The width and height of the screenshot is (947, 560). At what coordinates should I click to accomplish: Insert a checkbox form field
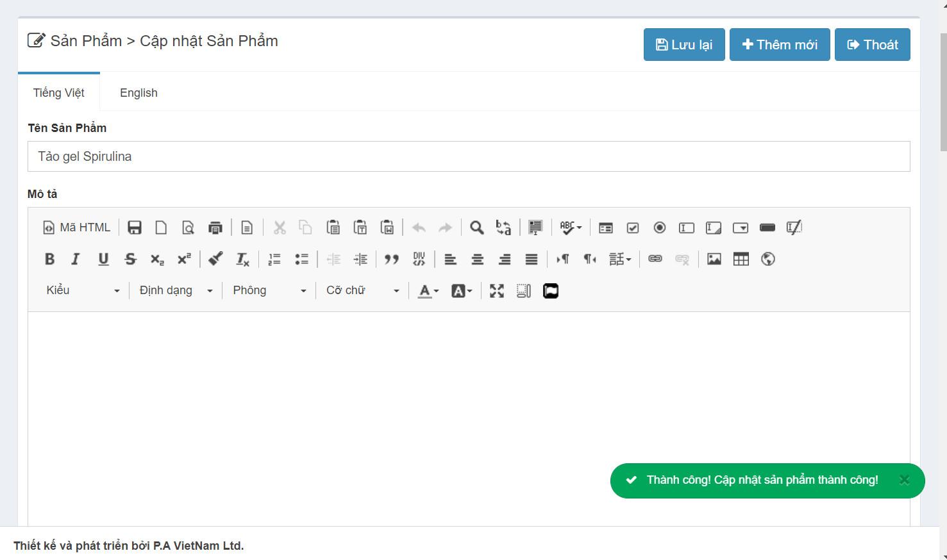coord(633,227)
